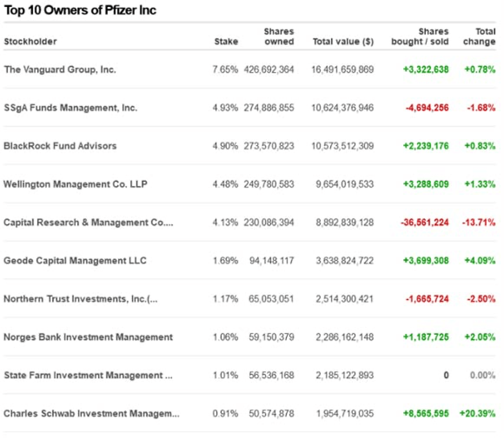
Task: Click Vanguard's +3,322,638 shares bought value
Action: click(x=426, y=70)
